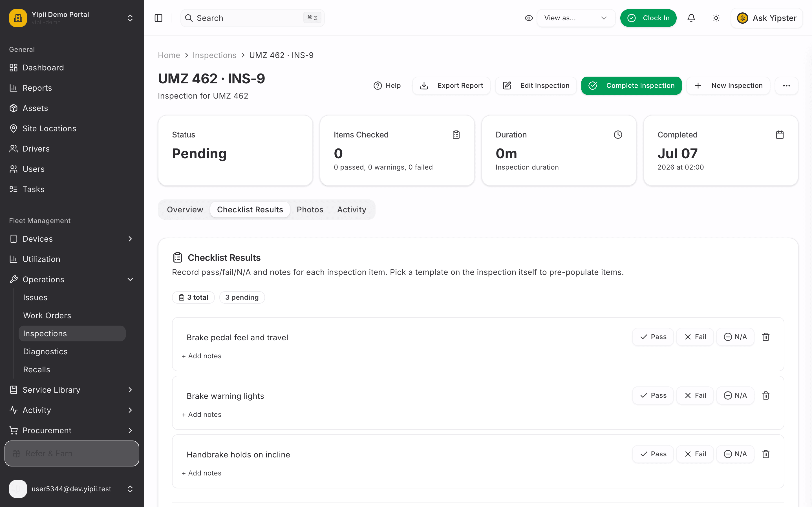Mark Handbrake holds on incline as Fail
This screenshot has height=507, width=812.
695,454
